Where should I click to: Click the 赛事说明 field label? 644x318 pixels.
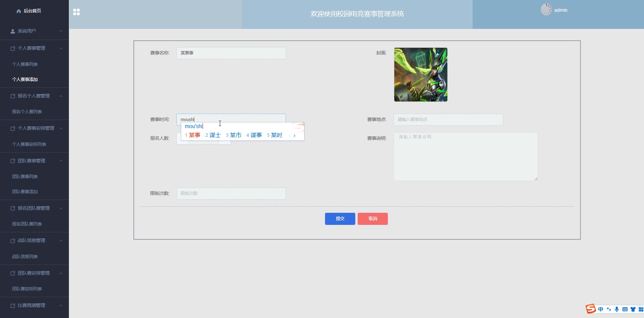(377, 138)
